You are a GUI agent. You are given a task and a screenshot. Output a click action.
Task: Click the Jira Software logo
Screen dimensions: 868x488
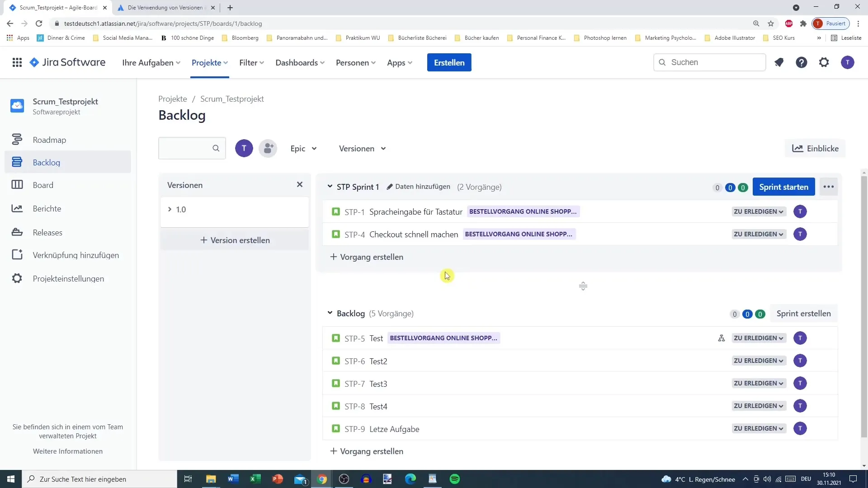(x=67, y=62)
